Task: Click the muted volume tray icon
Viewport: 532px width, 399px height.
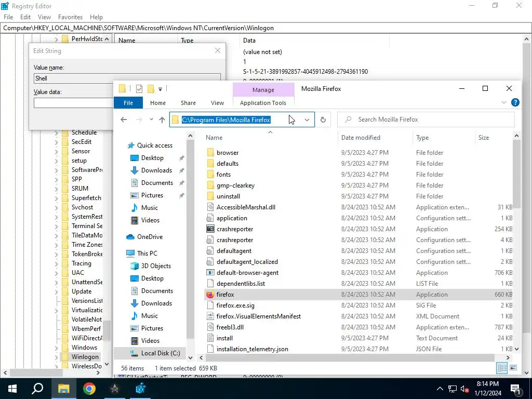Action: coord(465,389)
